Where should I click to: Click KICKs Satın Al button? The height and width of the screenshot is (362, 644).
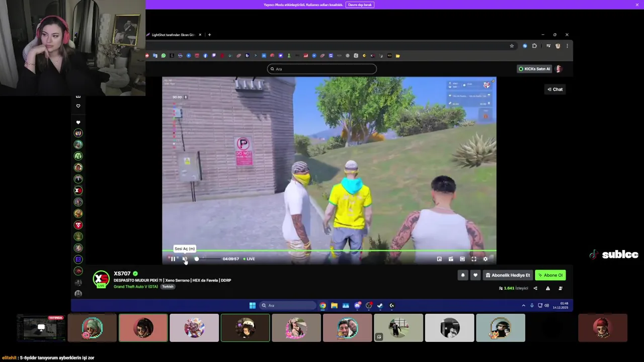pyautogui.click(x=534, y=69)
